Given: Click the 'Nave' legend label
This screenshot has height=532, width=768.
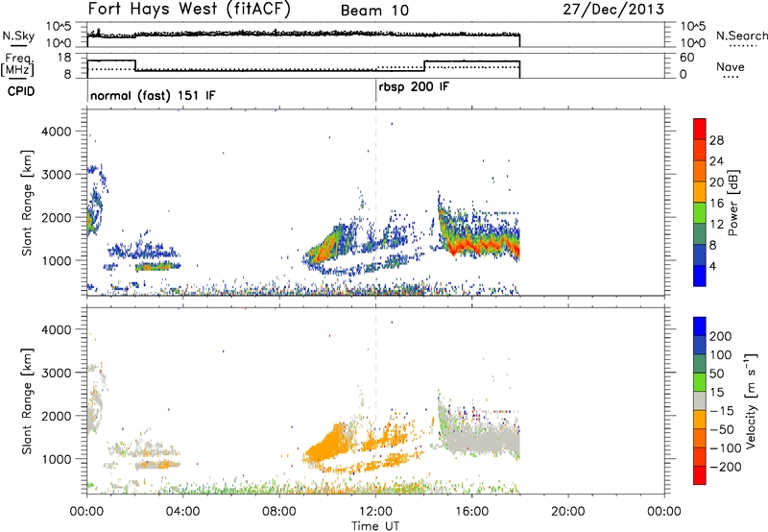Looking at the screenshot, I should tap(731, 66).
